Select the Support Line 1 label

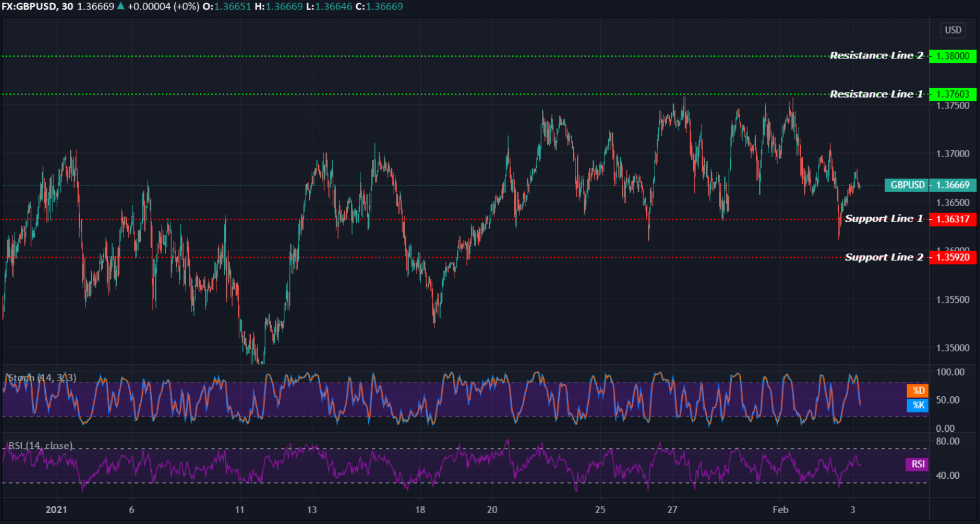884,219
